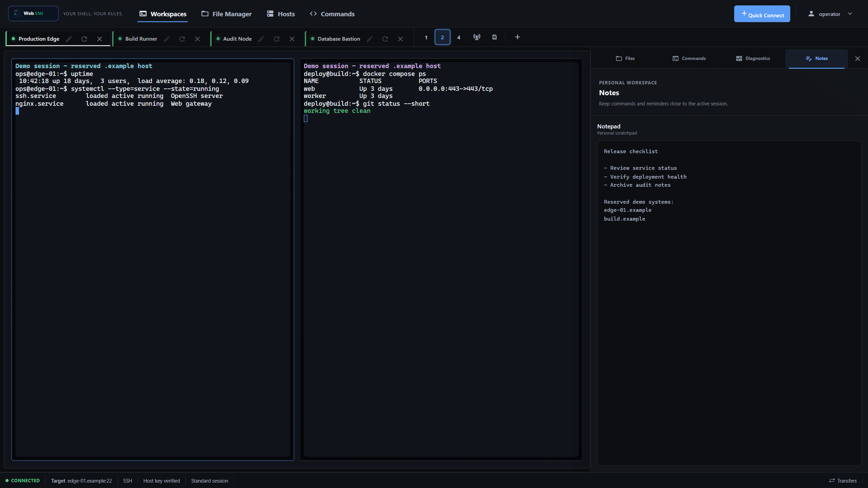
Task: Click the 'Host key verified' status entry
Action: pos(161,481)
